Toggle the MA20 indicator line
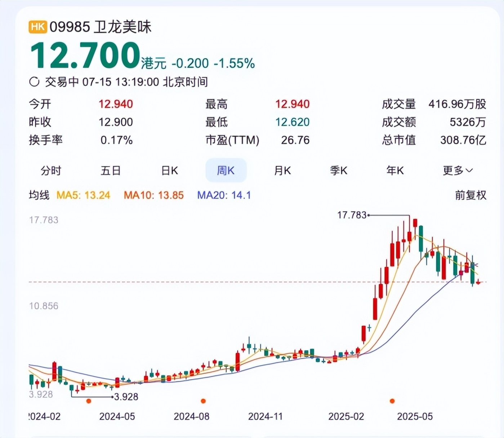The image size is (504, 438). click(x=224, y=195)
